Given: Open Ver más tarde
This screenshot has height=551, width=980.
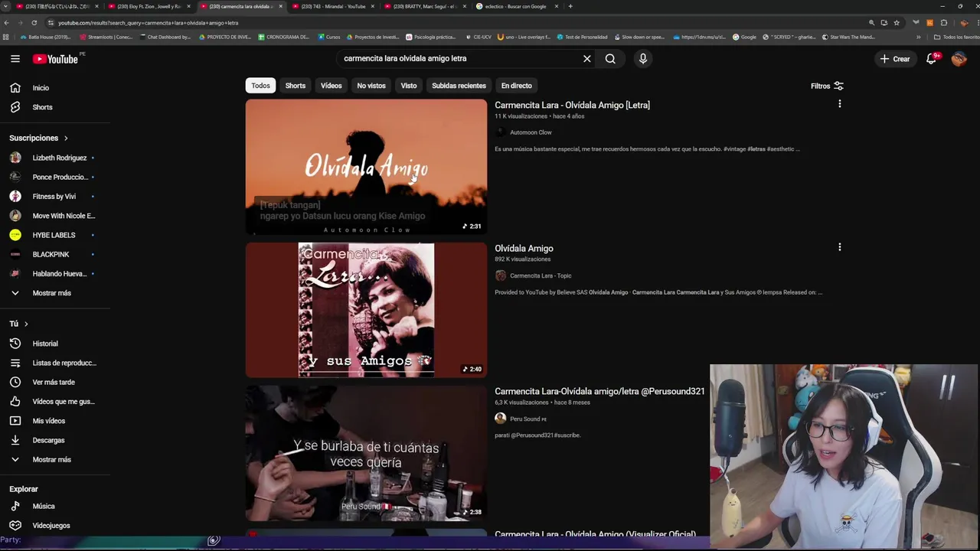Looking at the screenshot, I should (x=54, y=382).
